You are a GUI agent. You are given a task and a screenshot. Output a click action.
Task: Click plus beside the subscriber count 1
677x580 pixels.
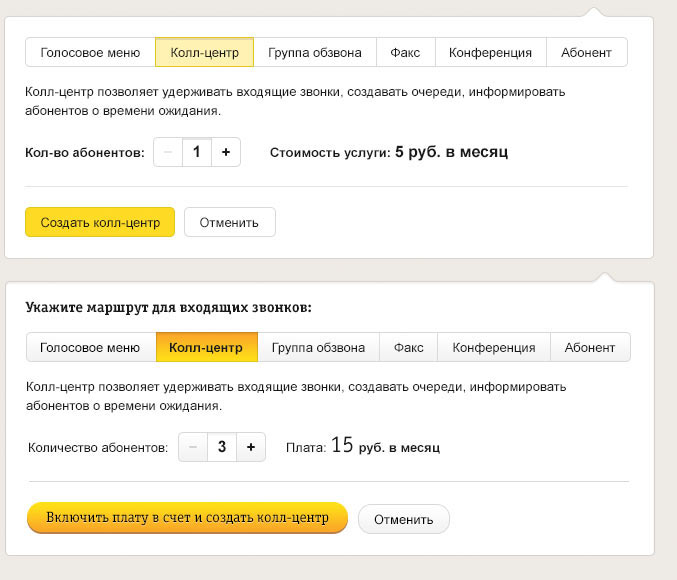pyautogui.click(x=226, y=152)
